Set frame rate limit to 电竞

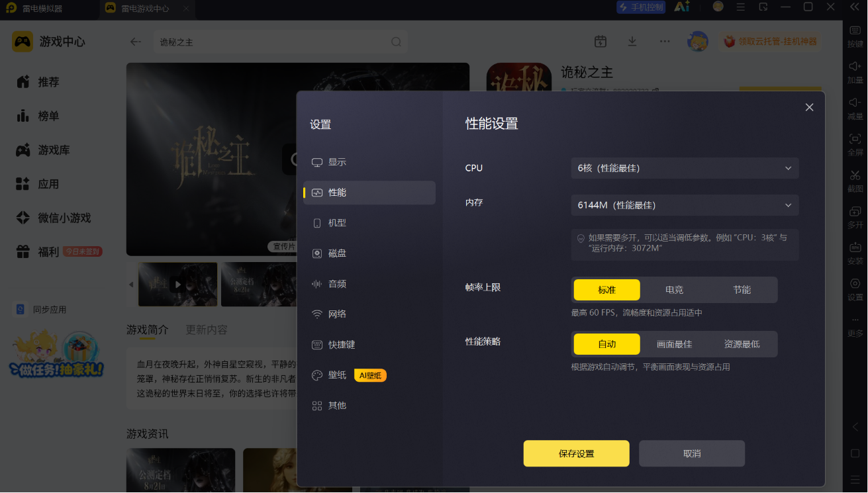[674, 290]
